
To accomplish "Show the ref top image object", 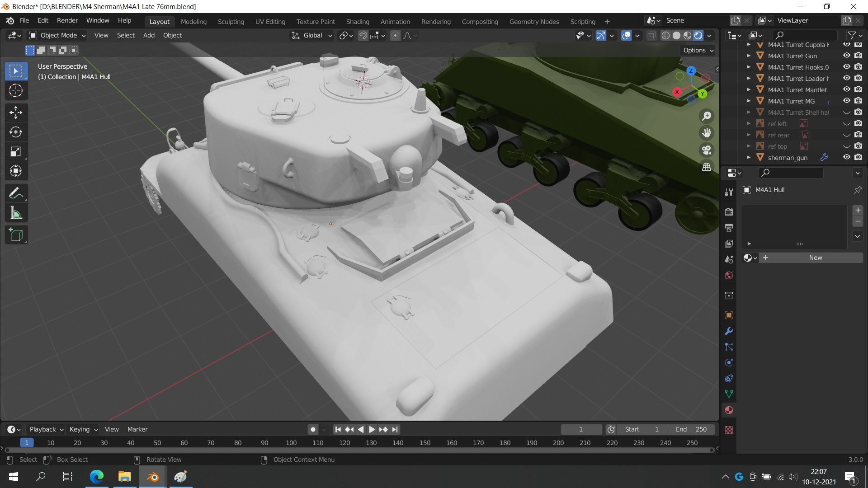I will click(847, 146).
